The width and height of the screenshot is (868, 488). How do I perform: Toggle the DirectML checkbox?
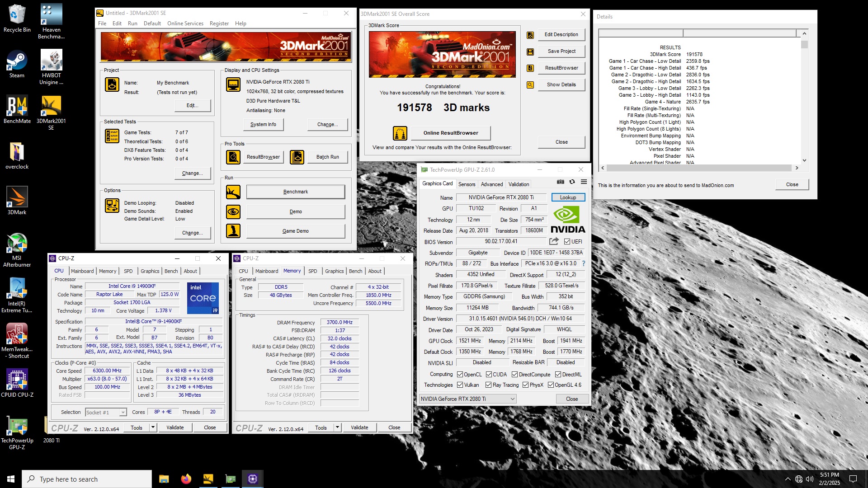(x=558, y=375)
